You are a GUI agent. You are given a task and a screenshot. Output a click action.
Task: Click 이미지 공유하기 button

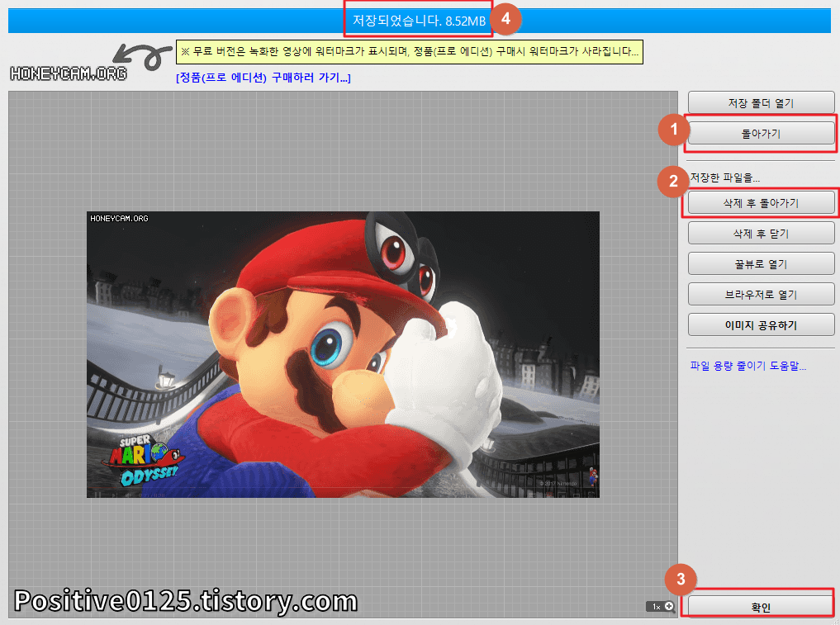(x=761, y=324)
